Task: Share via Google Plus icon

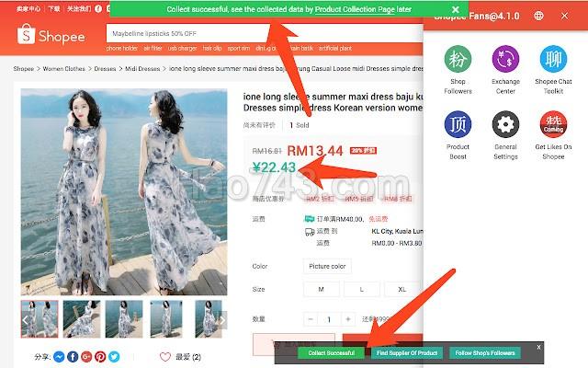Action: (x=86, y=357)
